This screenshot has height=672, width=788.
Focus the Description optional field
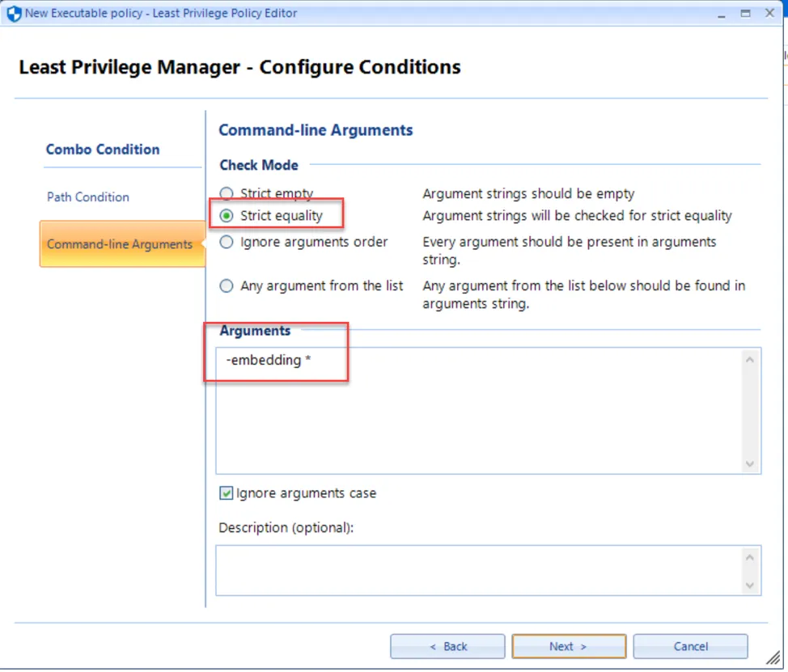(480, 571)
